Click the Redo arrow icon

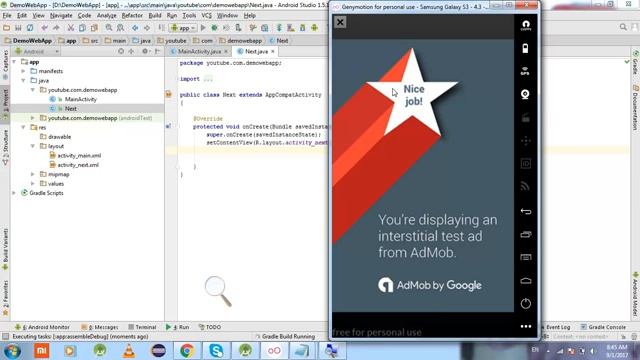click(x=56, y=28)
